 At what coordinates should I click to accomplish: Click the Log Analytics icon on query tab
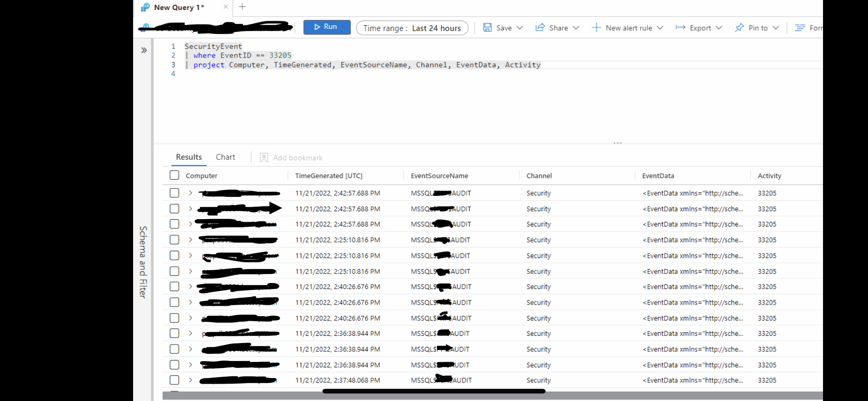click(145, 7)
